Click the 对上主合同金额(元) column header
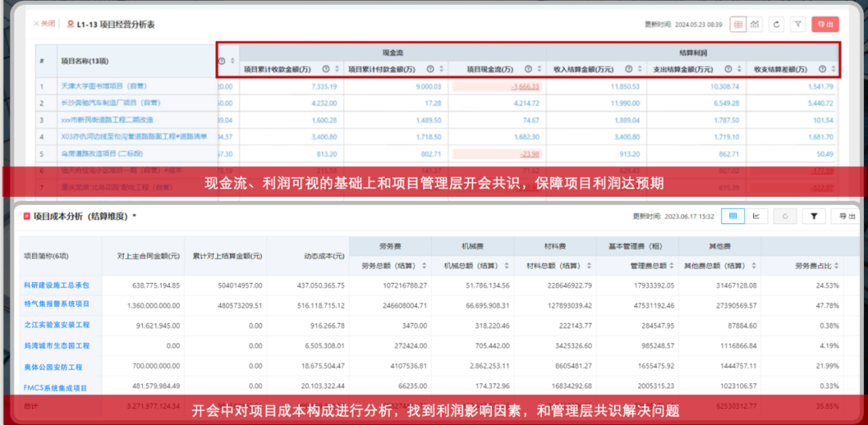Screen dimensions: 868x425 (149, 256)
